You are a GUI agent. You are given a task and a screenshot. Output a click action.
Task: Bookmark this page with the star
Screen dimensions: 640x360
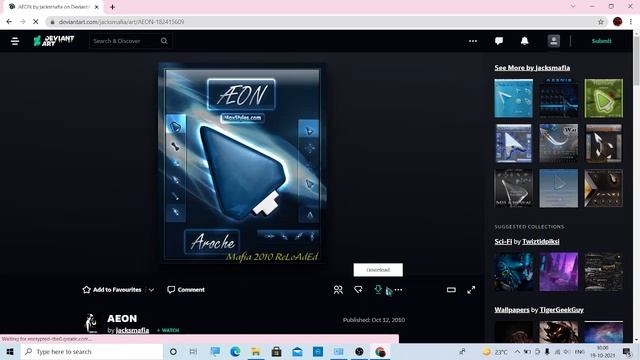[600, 22]
